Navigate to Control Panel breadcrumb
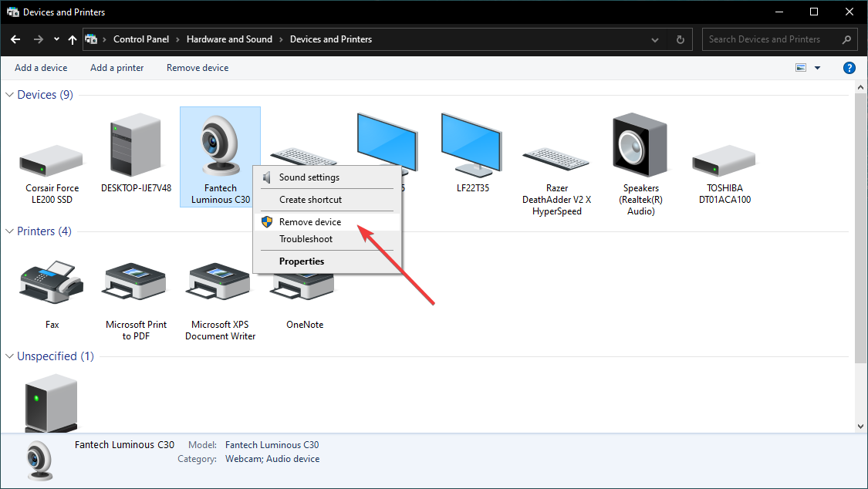The height and width of the screenshot is (489, 868). tap(141, 39)
